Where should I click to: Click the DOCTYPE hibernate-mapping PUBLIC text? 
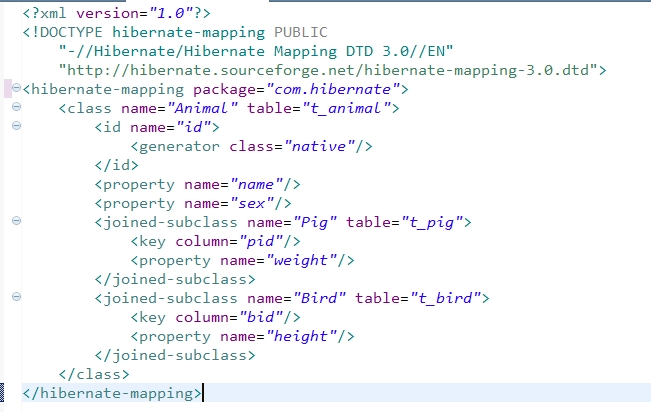[175, 32]
